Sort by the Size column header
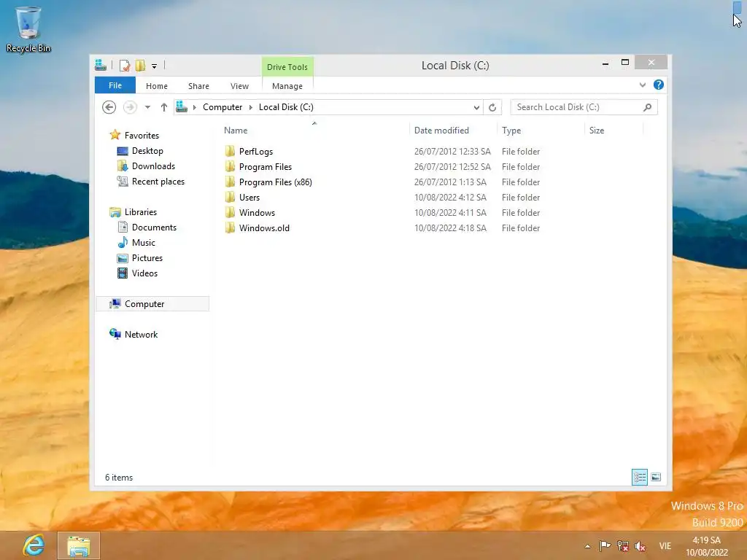This screenshot has height=560, width=747. coord(597,131)
